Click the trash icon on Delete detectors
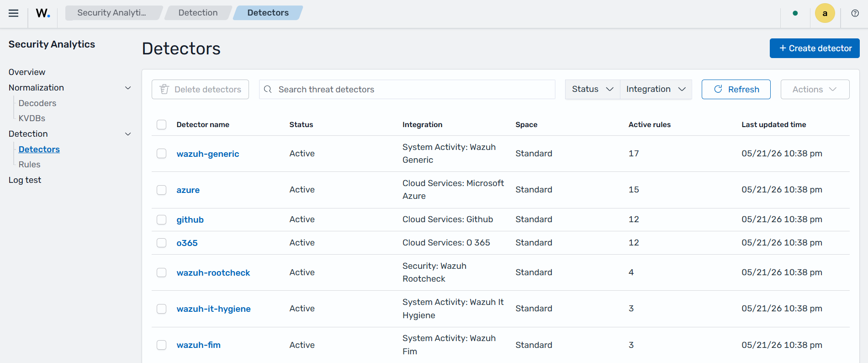The width and height of the screenshot is (868, 363). click(x=164, y=89)
